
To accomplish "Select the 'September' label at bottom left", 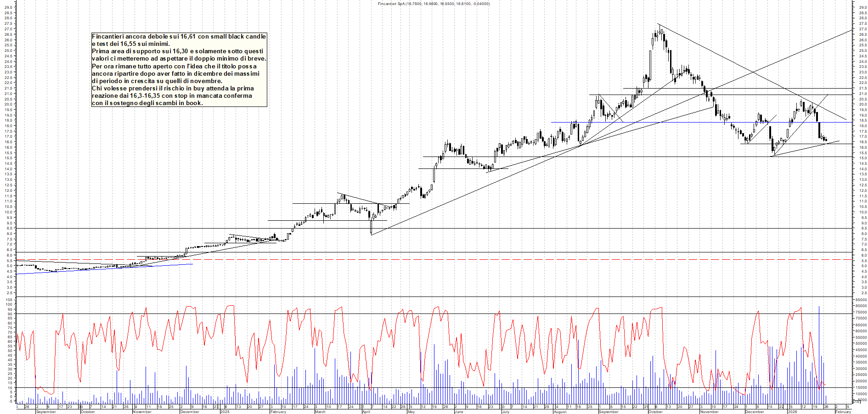I will 46,412.
